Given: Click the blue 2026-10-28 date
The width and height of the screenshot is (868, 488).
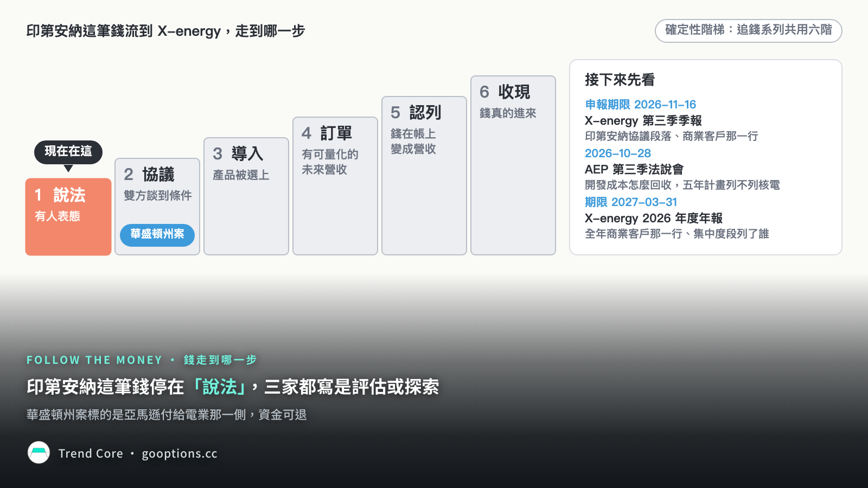Looking at the screenshot, I should [618, 153].
